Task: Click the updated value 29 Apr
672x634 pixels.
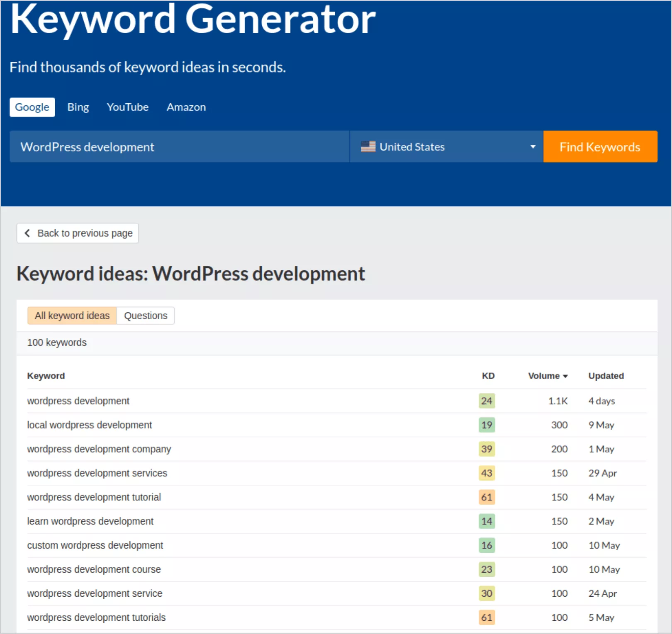Action: (x=603, y=473)
